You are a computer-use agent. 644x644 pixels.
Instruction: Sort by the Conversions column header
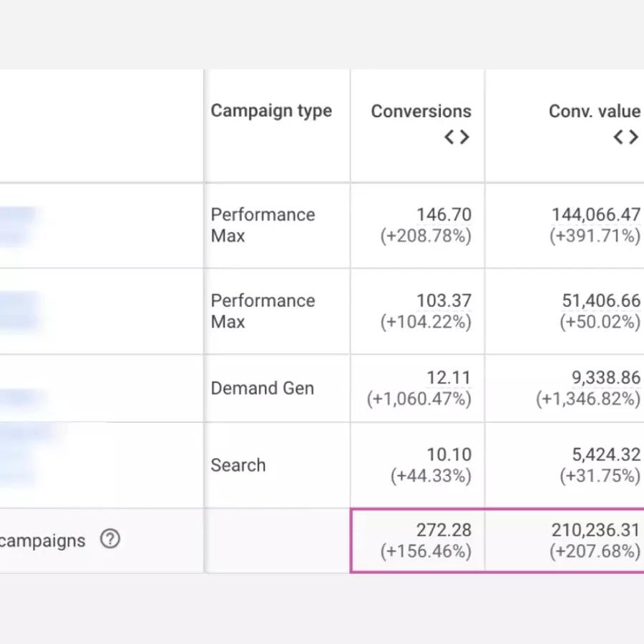(x=421, y=112)
